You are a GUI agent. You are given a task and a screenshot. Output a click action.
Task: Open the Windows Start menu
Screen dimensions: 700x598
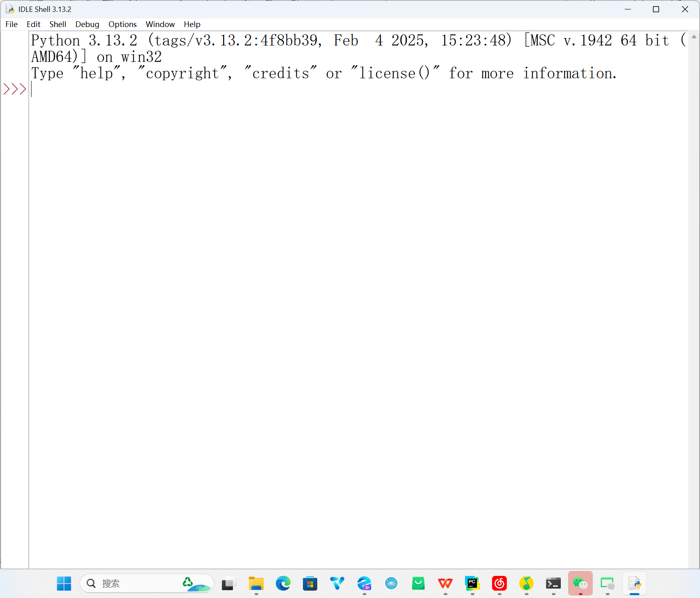[x=64, y=583]
